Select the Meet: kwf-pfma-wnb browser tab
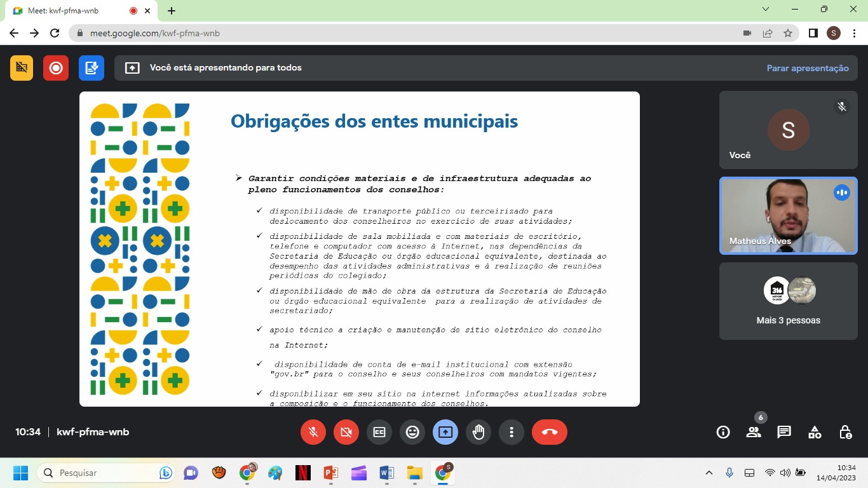 pyautogui.click(x=70, y=11)
